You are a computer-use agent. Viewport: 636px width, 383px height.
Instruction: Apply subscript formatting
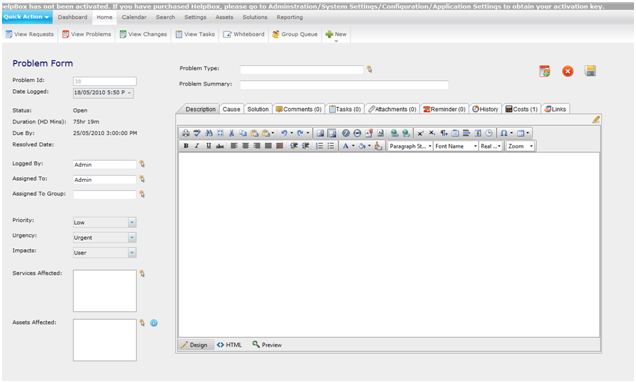(x=432, y=133)
